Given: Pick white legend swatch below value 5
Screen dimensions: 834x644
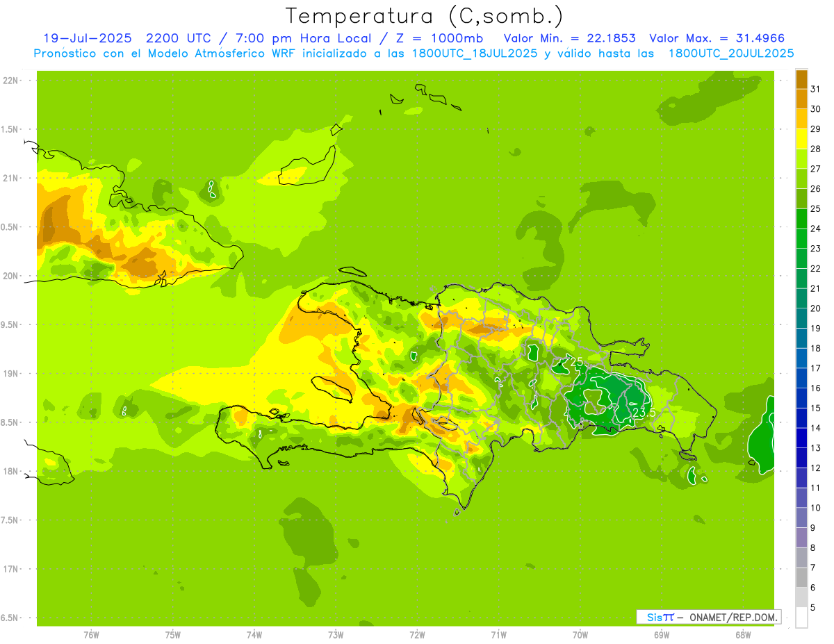Looking at the screenshot, I should click(x=801, y=617).
